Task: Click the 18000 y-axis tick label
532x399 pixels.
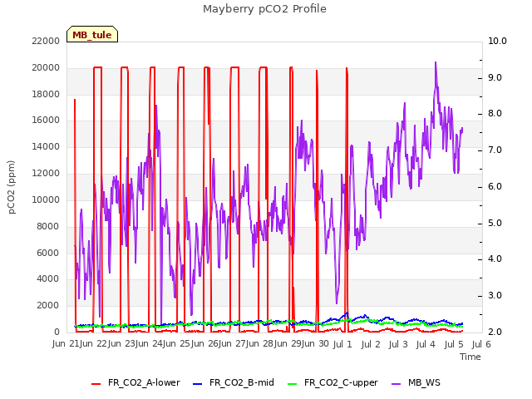Action: click(x=46, y=94)
